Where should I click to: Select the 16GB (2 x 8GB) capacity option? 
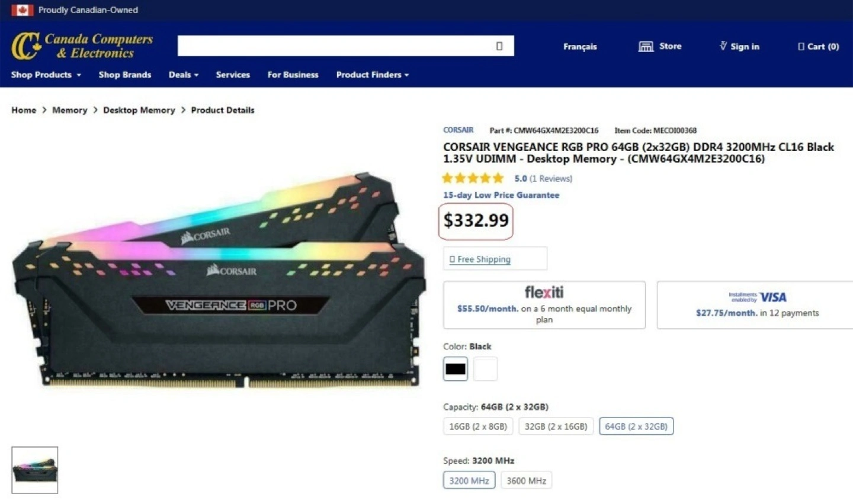click(x=478, y=426)
